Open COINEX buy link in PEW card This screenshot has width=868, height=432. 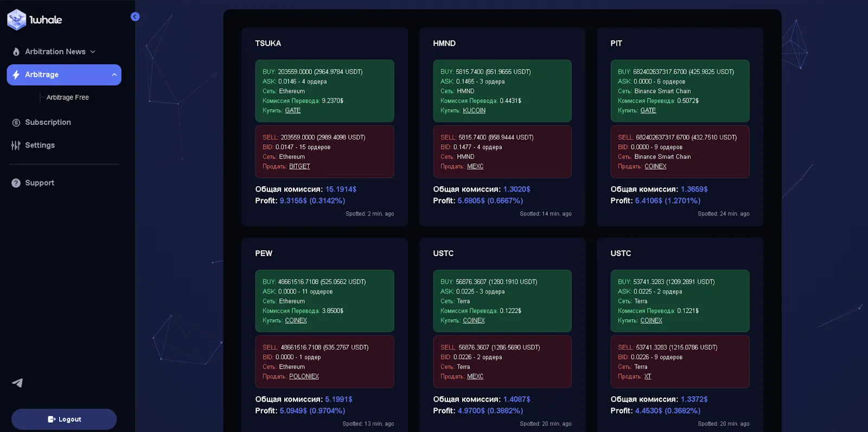[x=296, y=320]
